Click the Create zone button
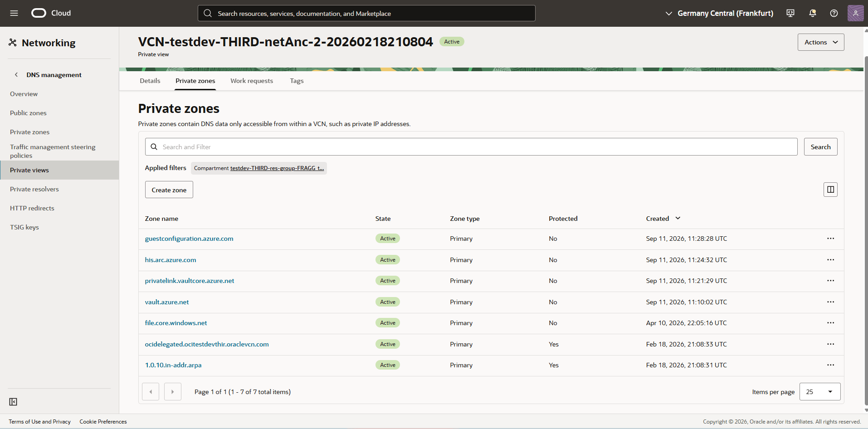The image size is (868, 429). tap(169, 190)
